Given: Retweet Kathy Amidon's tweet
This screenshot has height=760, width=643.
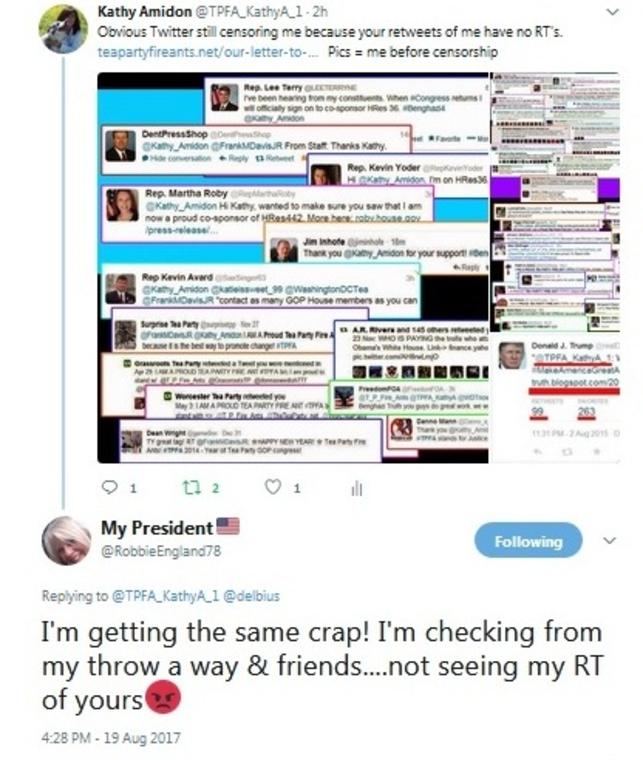Looking at the screenshot, I should (x=189, y=487).
